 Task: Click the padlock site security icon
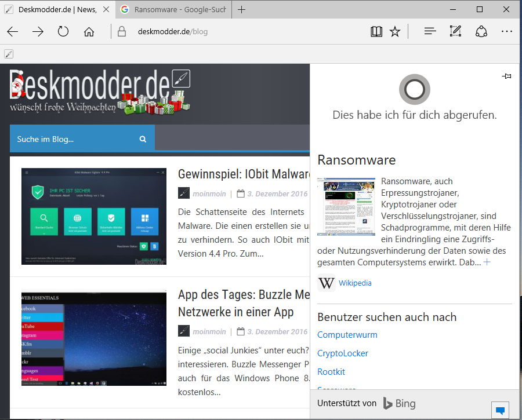(122, 32)
